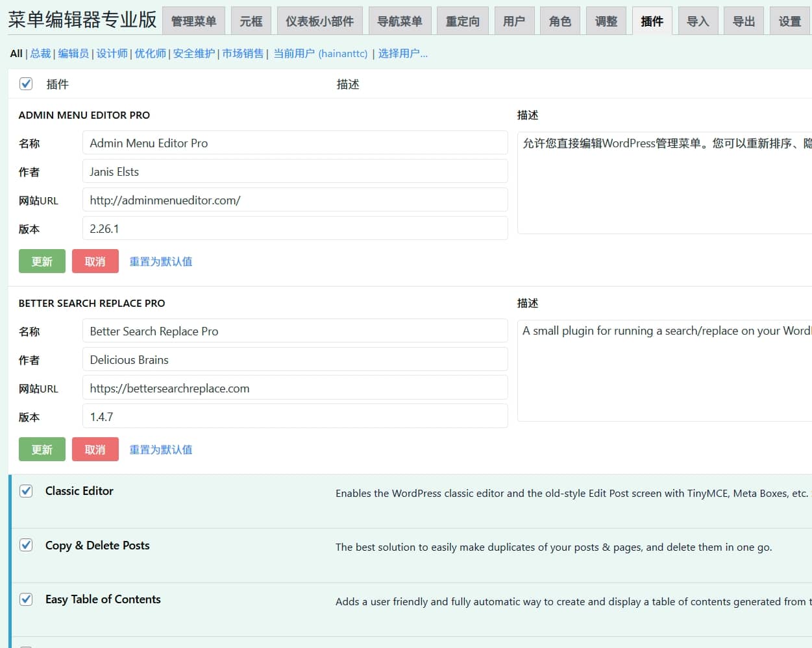This screenshot has width=812, height=648.
Task: Toggle the select-all plugins checkbox
Action: pos(26,84)
